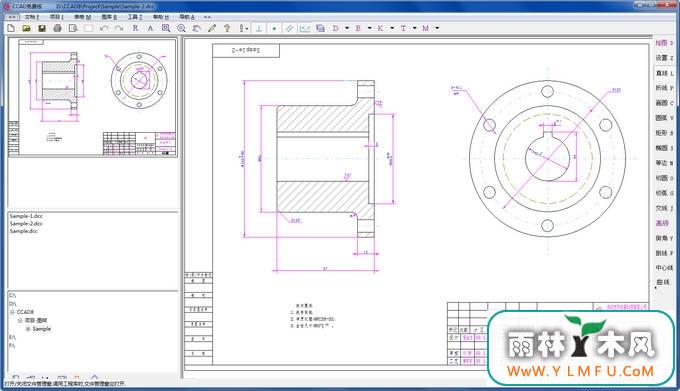Toggle the parallel lines snap icon
680x391 pixels.
click(289, 28)
